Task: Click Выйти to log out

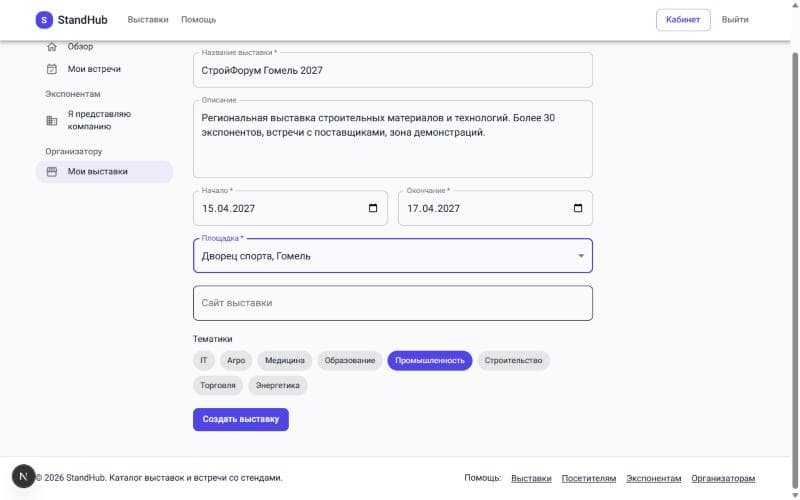Action: click(735, 20)
